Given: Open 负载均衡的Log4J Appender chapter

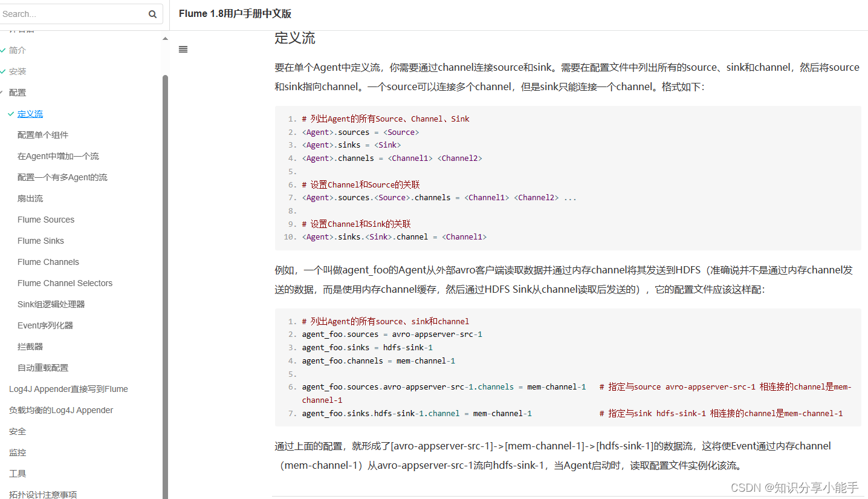Looking at the screenshot, I should (x=61, y=410).
